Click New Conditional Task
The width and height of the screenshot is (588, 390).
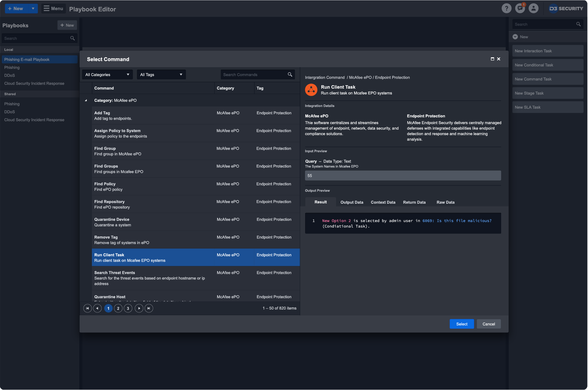(x=547, y=65)
